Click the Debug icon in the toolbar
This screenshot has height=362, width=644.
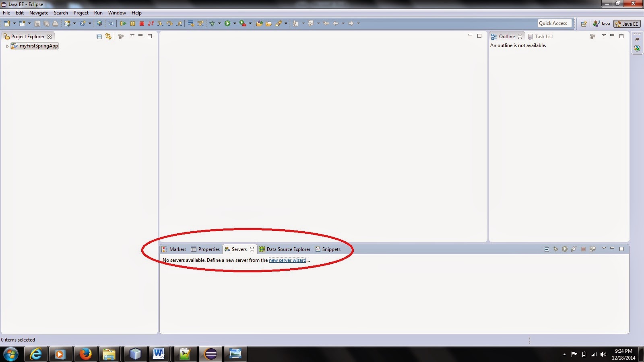(213, 23)
